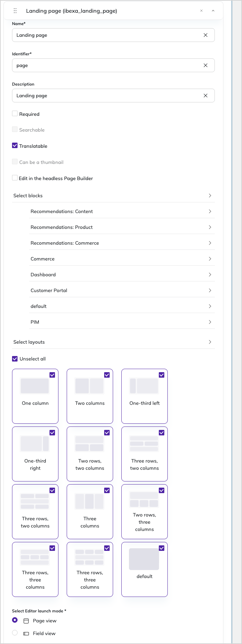Click the One-third right layout thumbnail
The height and width of the screenshot is (644, 242).
[35, 444]
